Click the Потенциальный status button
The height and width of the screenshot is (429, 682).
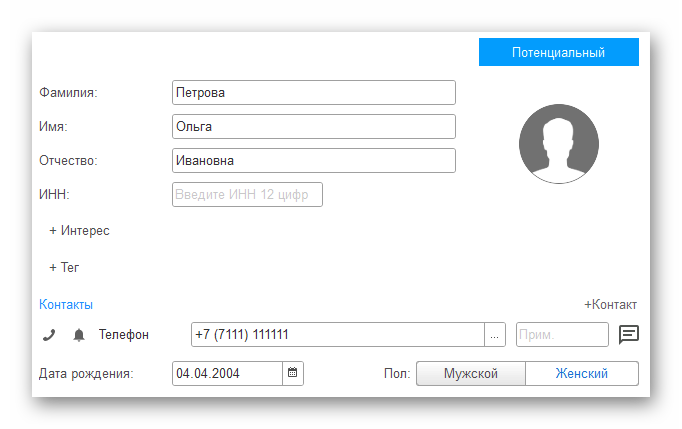(x=558, y=52)
